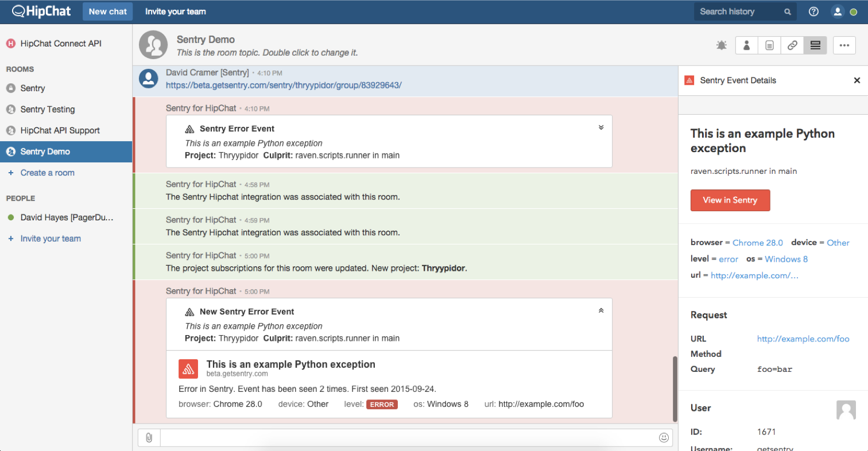This screenshot has width=868, height=451.
Task: Select Invite your team in top bar
Action: coord(175,11)
